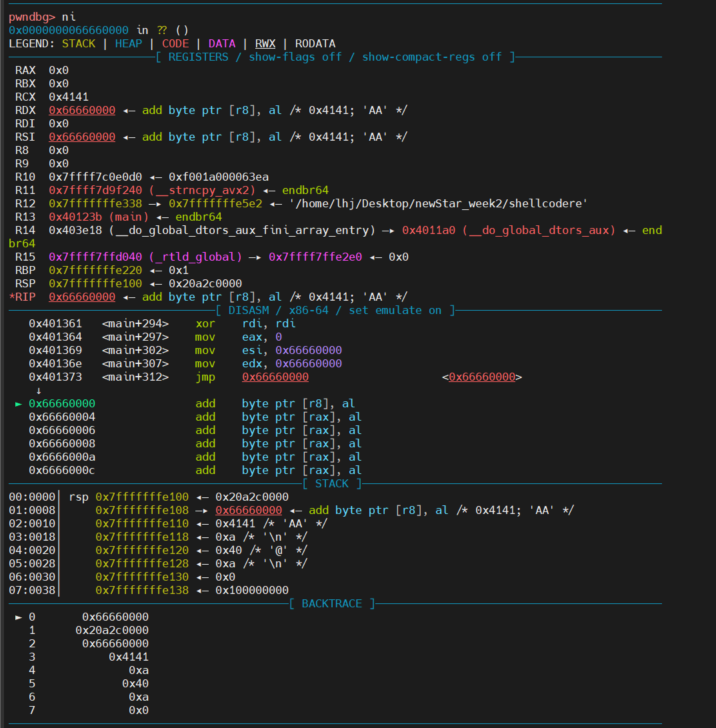The width and height of the screenshot is (716, 728).
Task: Click stack address 0x7fffffffe118
Action: 142,537
